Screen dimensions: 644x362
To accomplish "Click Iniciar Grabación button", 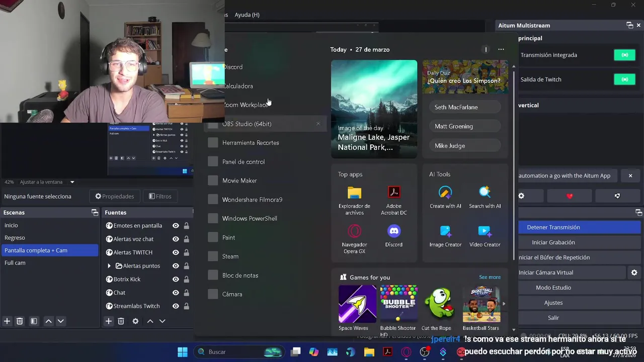I will coord(579,242).
